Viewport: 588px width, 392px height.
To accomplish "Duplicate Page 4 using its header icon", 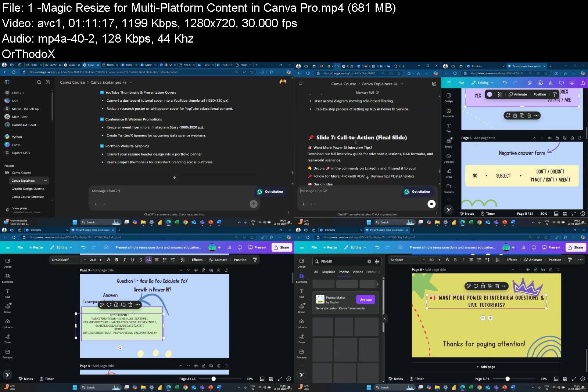I will coord(211,366).
